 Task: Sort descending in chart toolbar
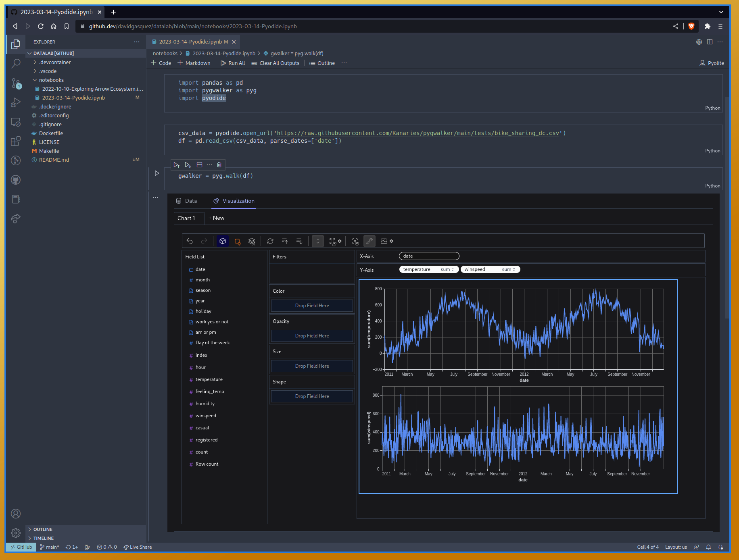tap(299, 241)
